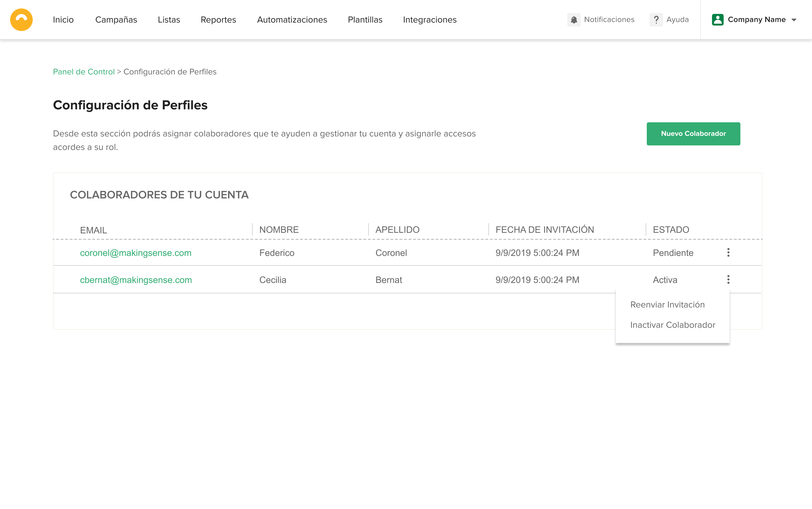Screen dimensions: 812x509
Task: Click the Coronel surname cell
Action: (x=391, y=253)
